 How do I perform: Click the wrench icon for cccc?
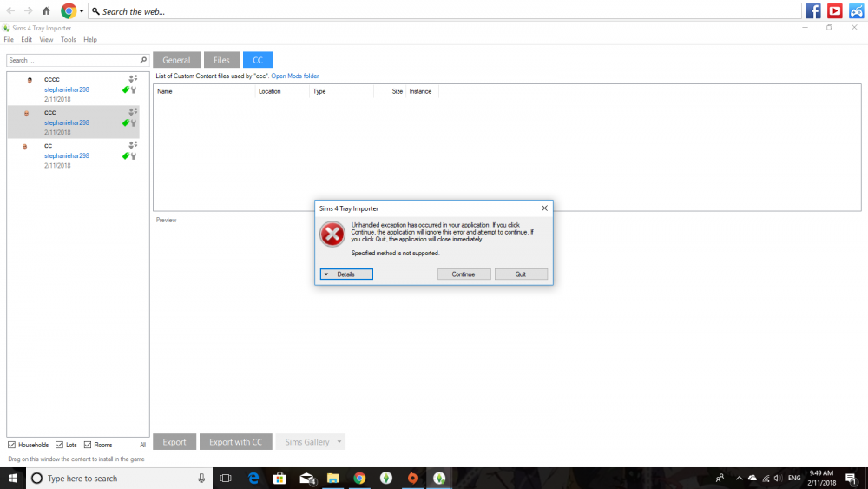134,89
